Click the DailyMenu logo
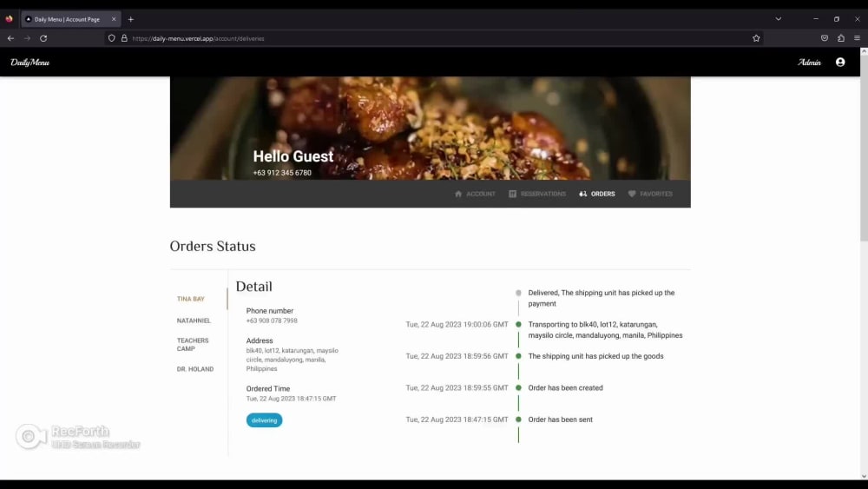This screenshot has width=868, height=489. [x=30, y=62]
